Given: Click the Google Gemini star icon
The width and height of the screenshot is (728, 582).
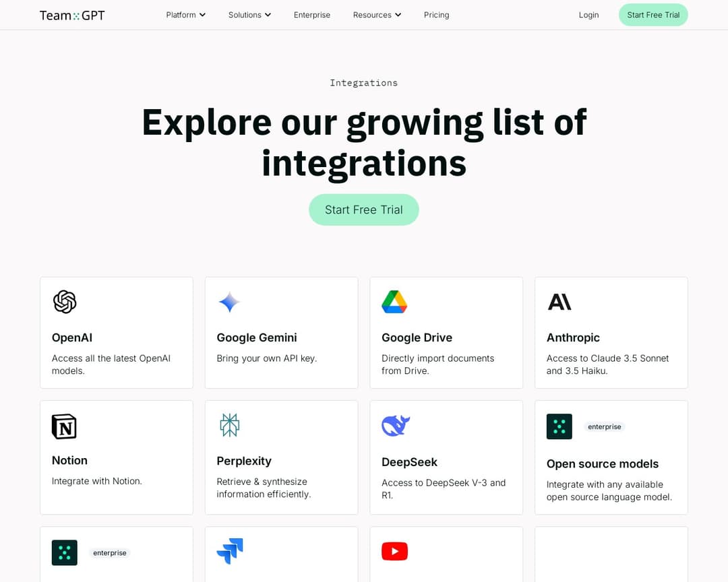Looking at the screenshot, I should (x=229, y=302).
